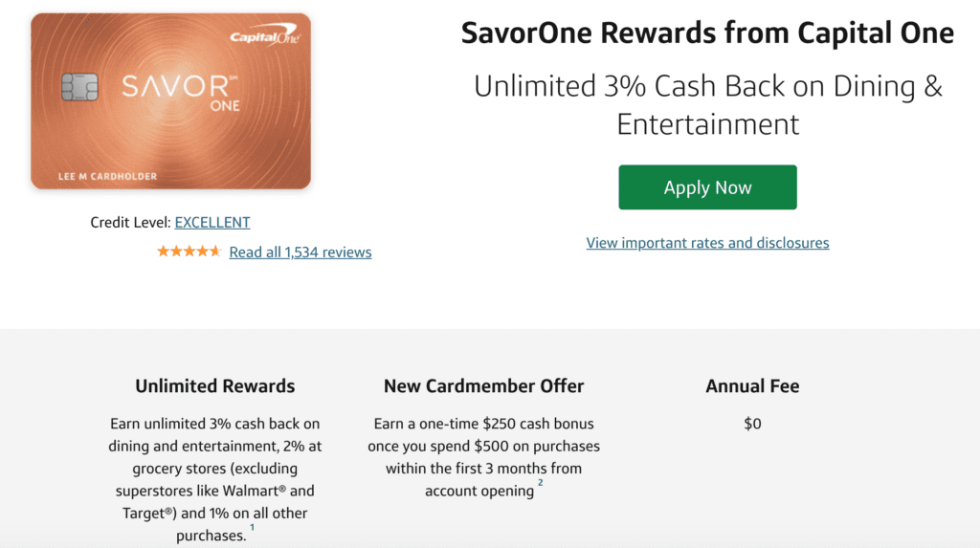
Task: Click the Annual Fee heading
Action: pyautogui.click(x=752, y=386)
